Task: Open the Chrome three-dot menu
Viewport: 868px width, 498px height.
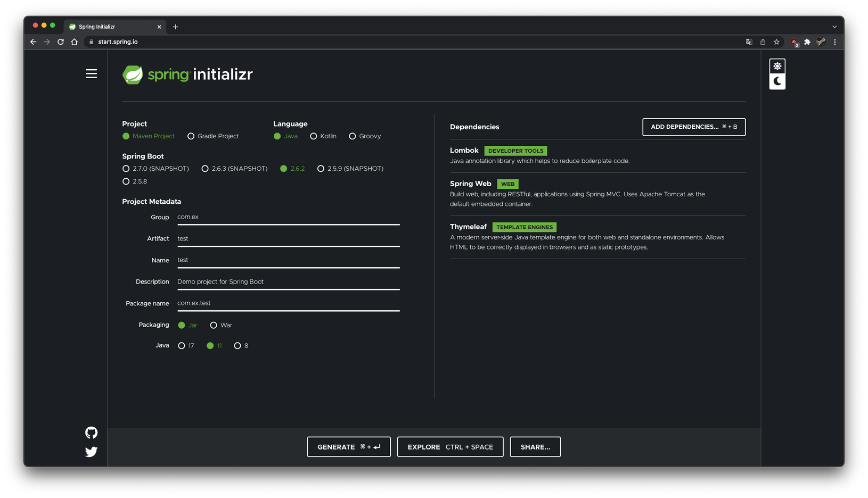Action: 835,42
